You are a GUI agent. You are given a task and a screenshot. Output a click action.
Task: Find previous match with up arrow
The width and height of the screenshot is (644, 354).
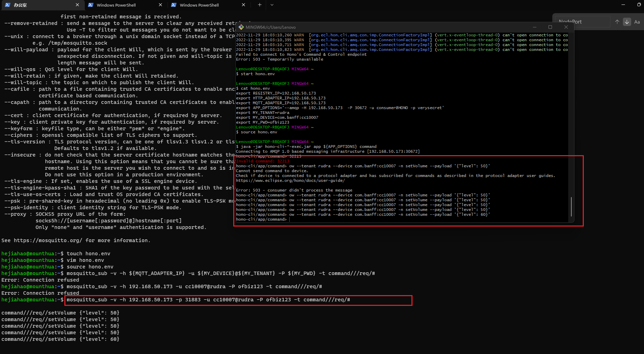tap(617, 21)
